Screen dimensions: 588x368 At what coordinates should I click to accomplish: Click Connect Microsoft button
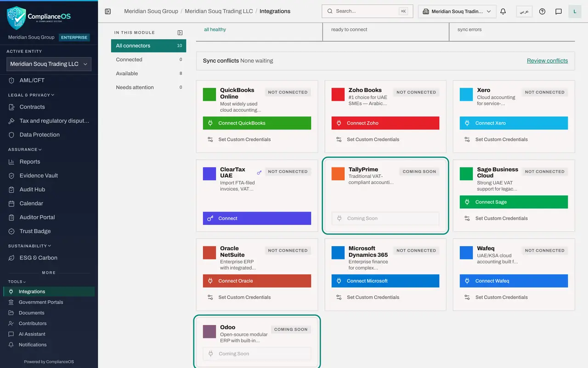(x=385, y=281)
